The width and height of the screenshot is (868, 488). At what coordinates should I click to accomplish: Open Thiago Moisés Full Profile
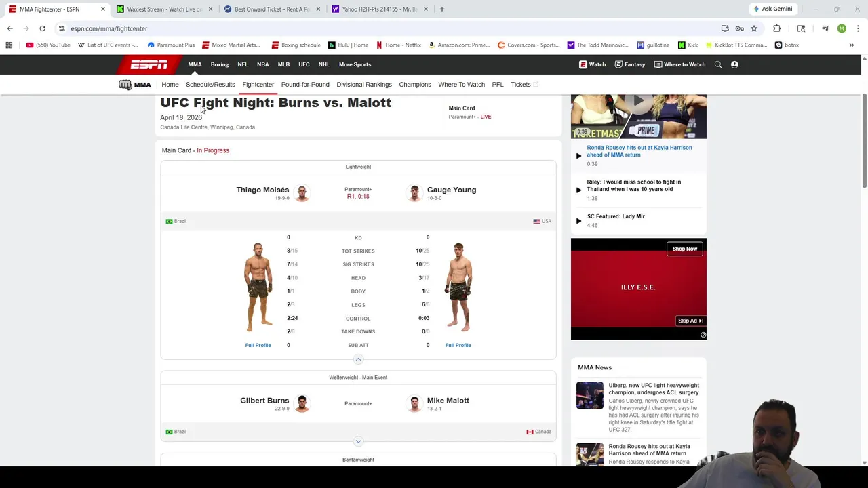(x=258, y=345)
